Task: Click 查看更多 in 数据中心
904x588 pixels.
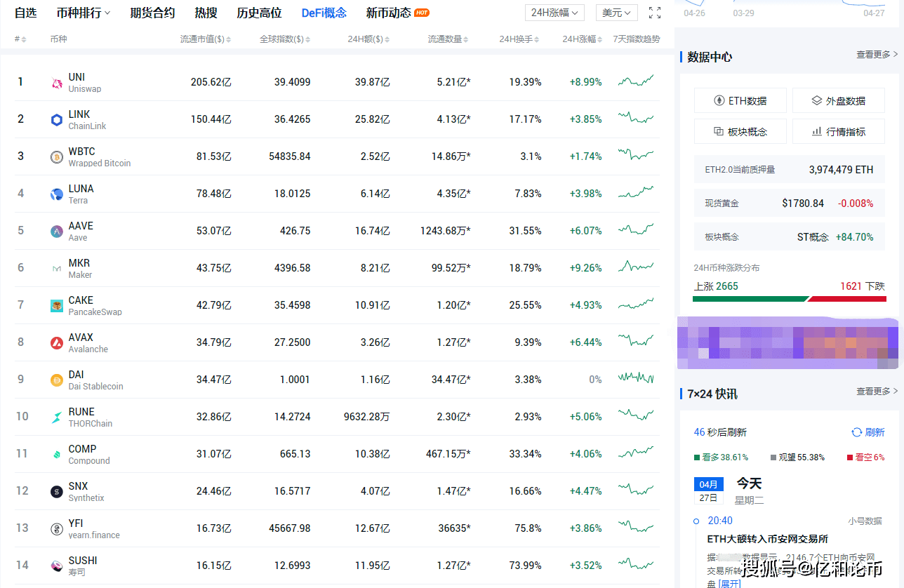Action: pos(877,54)
